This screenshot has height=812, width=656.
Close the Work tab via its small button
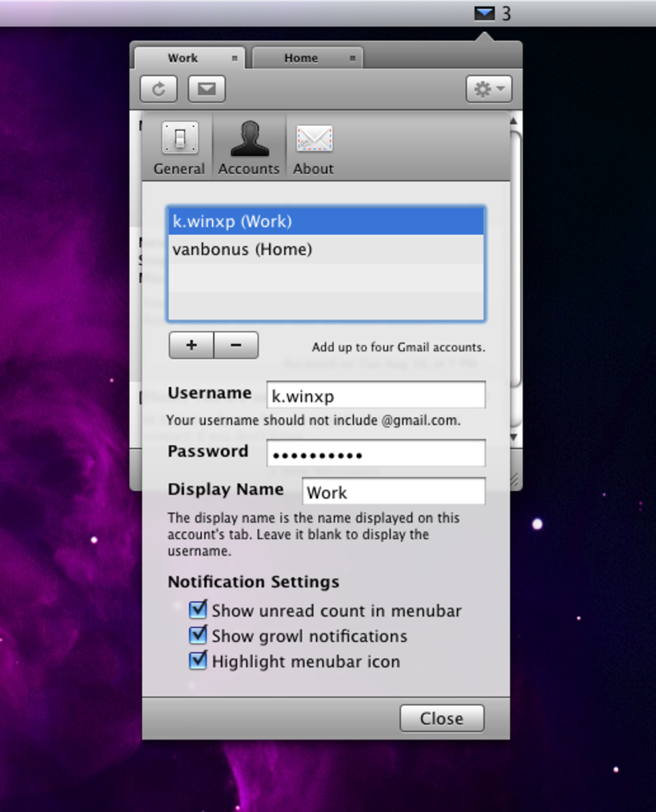[234, 58]
